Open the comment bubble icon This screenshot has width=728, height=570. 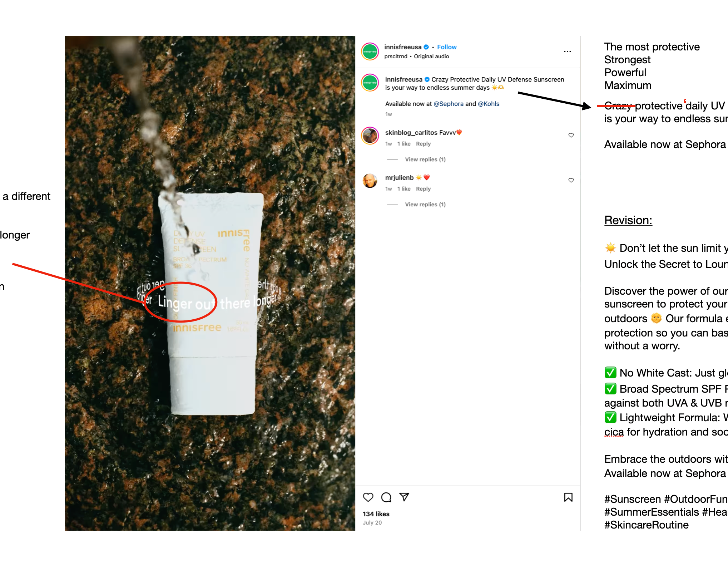point(386,497)
